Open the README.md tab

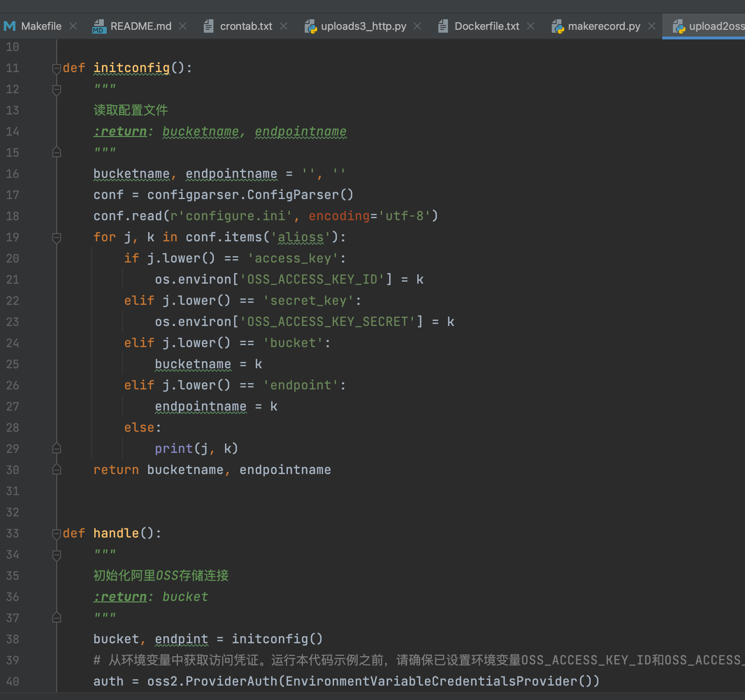coord(141,26)
